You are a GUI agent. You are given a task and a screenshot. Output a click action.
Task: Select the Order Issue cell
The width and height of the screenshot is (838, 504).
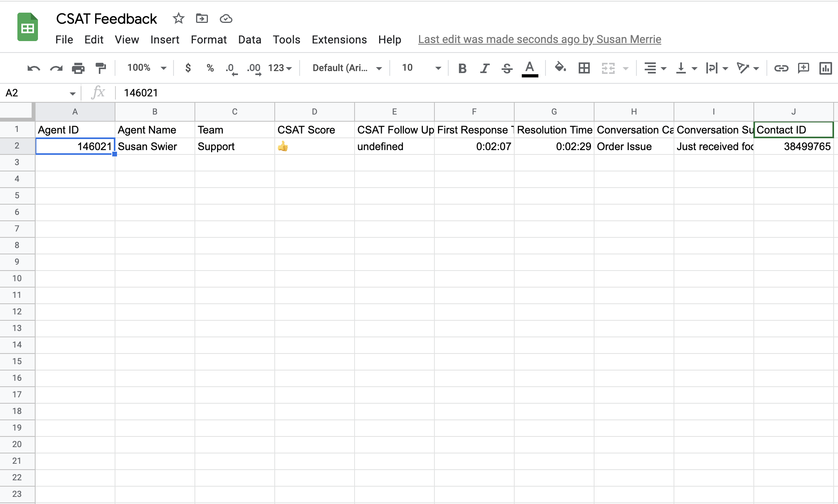(x=634, y=147)
